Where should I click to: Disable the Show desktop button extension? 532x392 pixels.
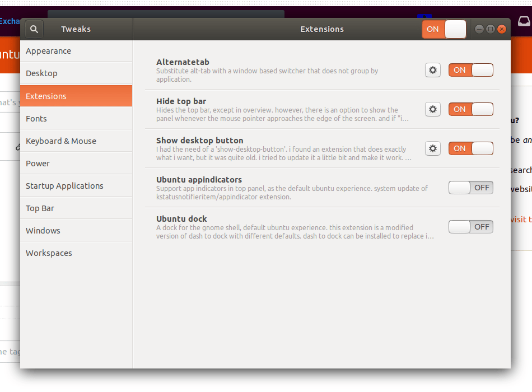coord(470,148)
